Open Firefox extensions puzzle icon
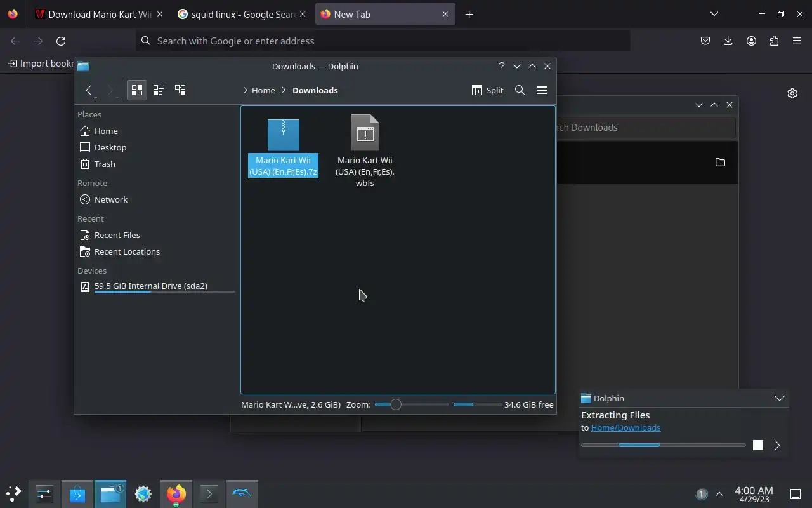812x508 pixels. 774,41
